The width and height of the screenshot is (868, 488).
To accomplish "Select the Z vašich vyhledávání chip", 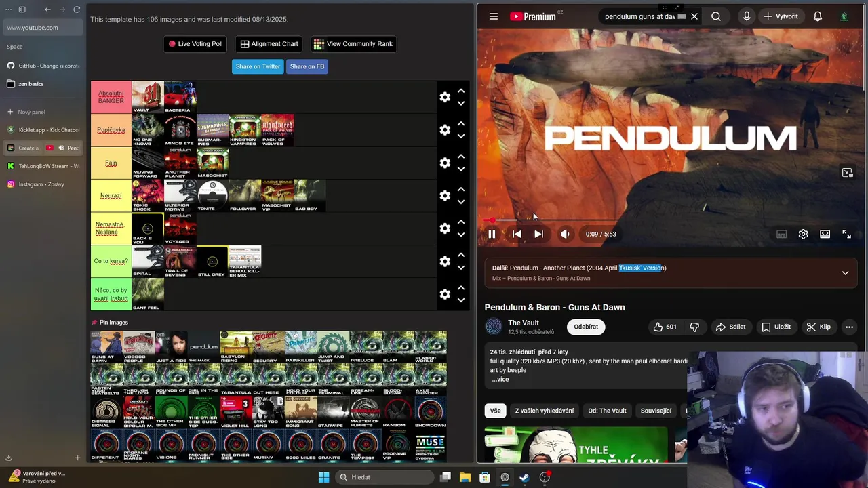I will point(544,411).
